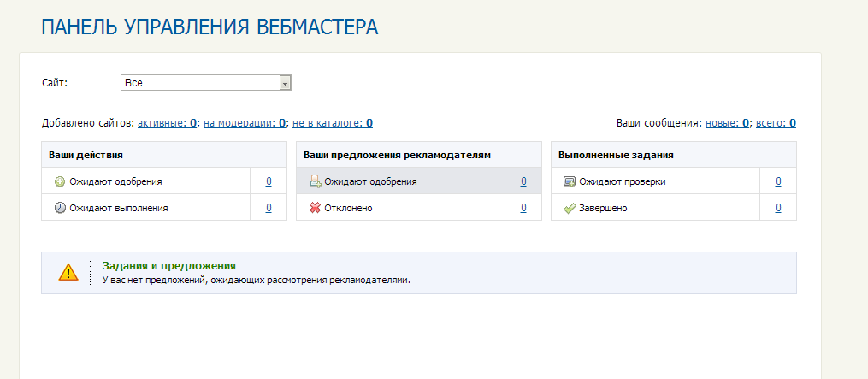Click the user icon in advertiser offers row

pos(315,181)
